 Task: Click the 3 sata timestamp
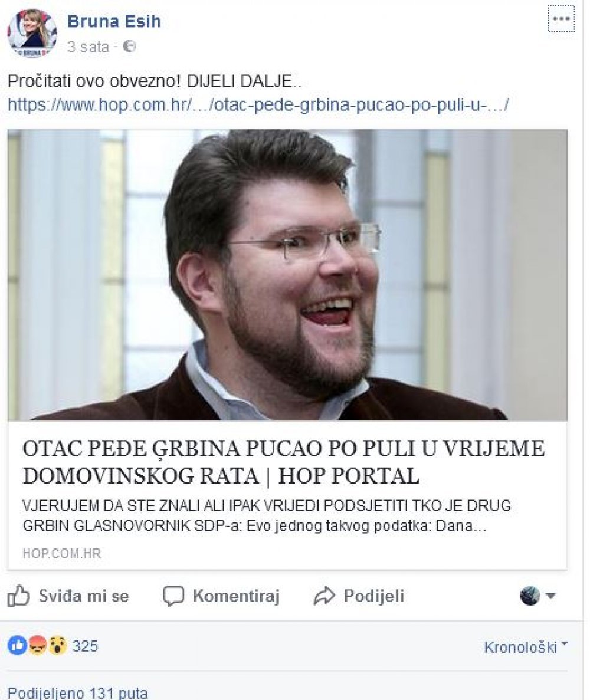[x=88, y=47]
